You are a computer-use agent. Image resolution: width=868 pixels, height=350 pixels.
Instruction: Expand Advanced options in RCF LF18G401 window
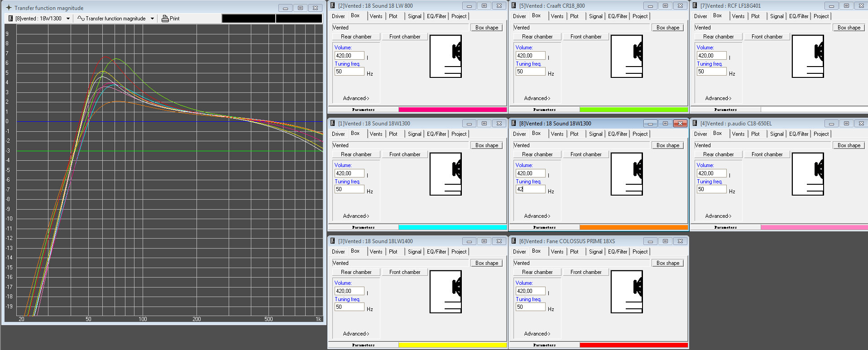[x=718, y=98]
